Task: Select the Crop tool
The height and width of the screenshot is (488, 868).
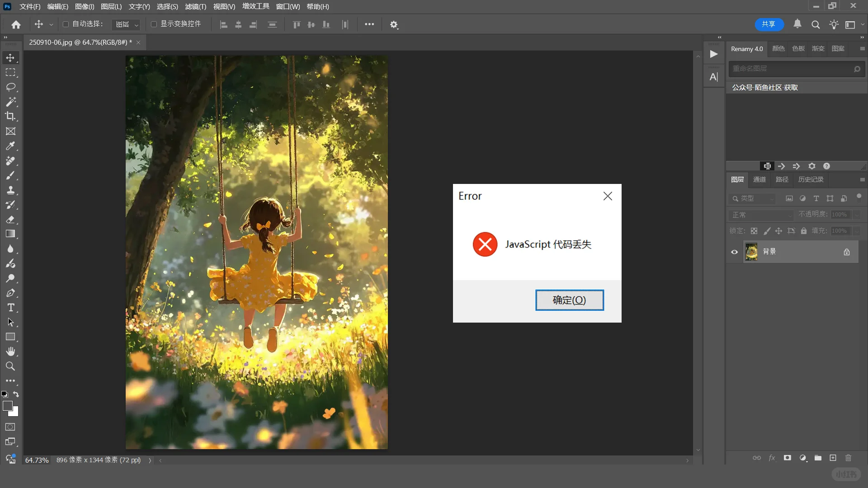Action: [10, 116]
